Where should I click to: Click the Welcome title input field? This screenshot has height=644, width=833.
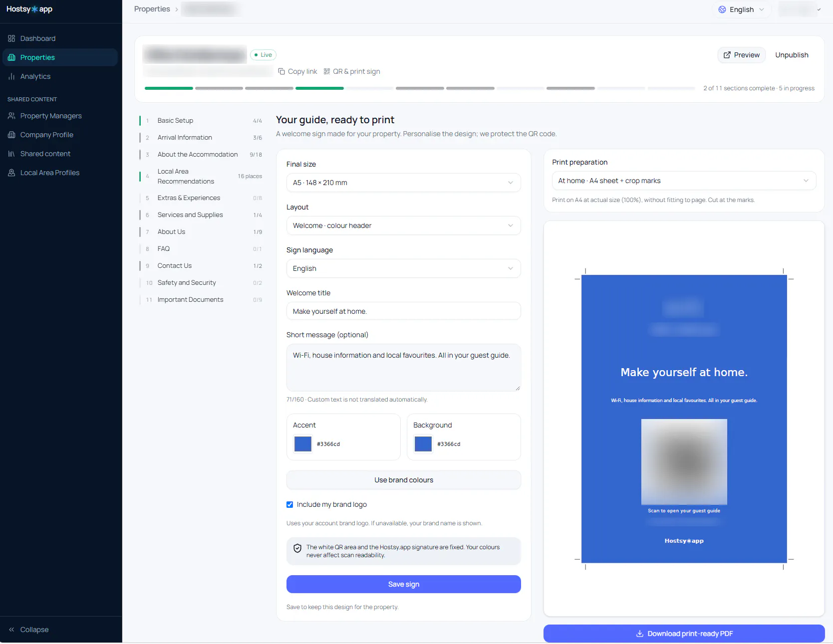(x=403, y=311)
